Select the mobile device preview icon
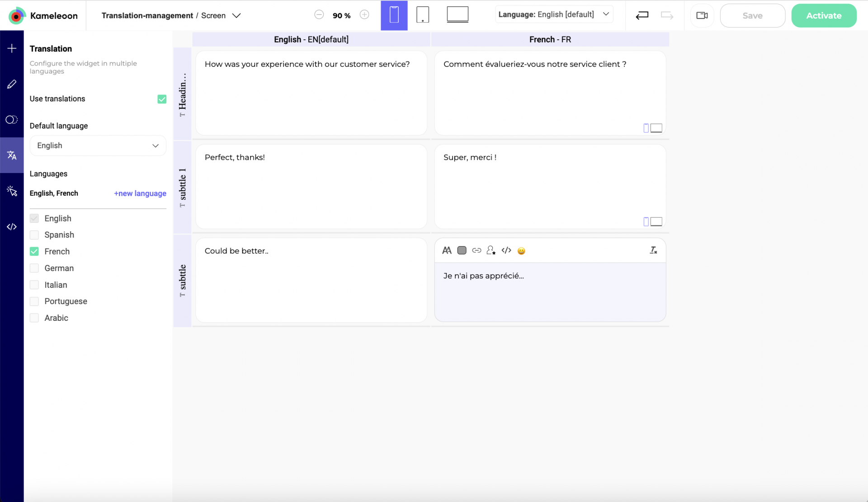Image resolution: width=868 pixels, height=502 pixels. pos(394,15)
